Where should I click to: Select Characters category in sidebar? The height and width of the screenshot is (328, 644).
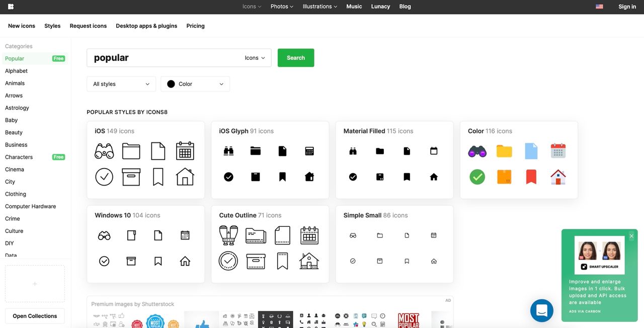(19, 157)
